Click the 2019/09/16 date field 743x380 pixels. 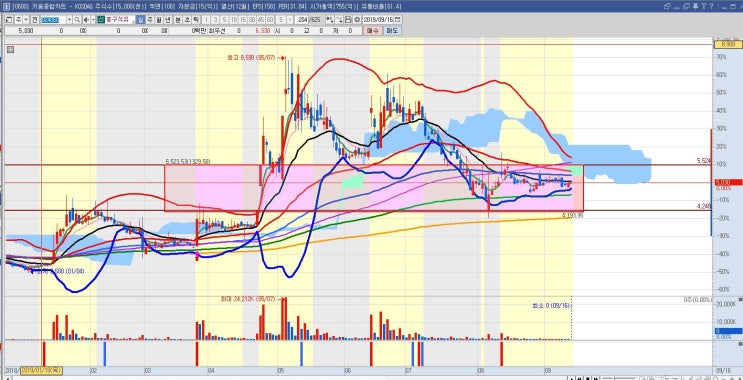tap(378, 20)
